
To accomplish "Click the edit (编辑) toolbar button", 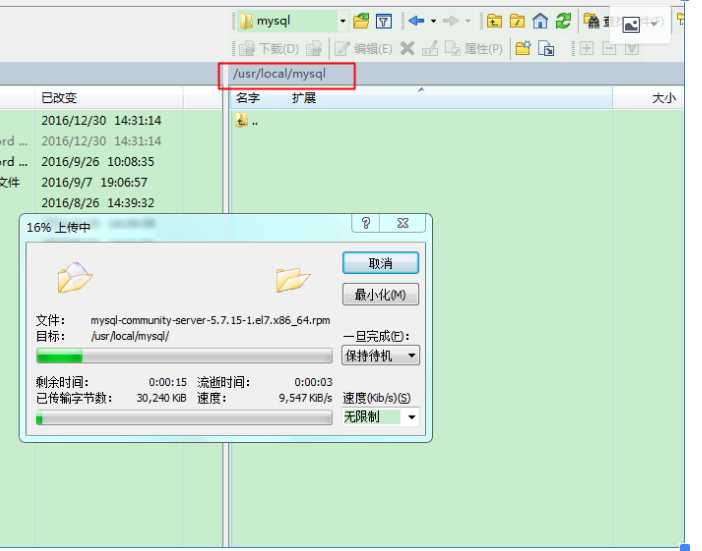I will [x=363, y=48].
